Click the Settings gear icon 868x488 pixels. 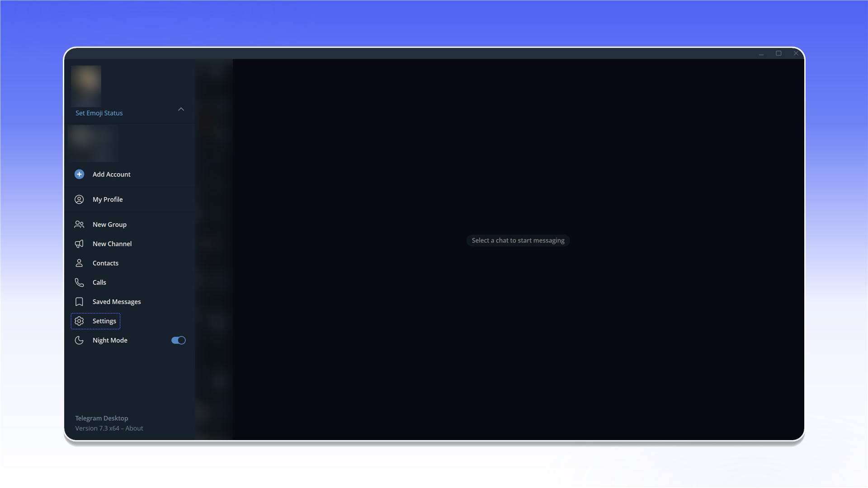coord(79,321)
